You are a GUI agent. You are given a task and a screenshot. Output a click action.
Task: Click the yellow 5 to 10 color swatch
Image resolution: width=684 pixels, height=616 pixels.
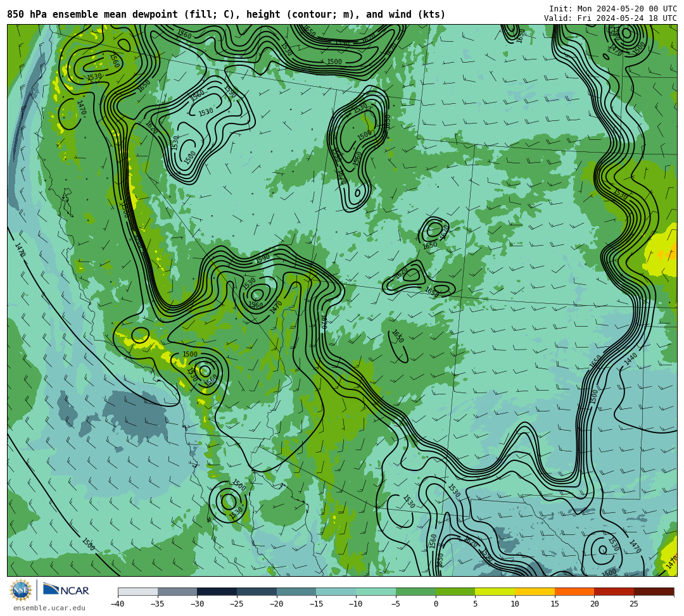click(x=495, y=591)
